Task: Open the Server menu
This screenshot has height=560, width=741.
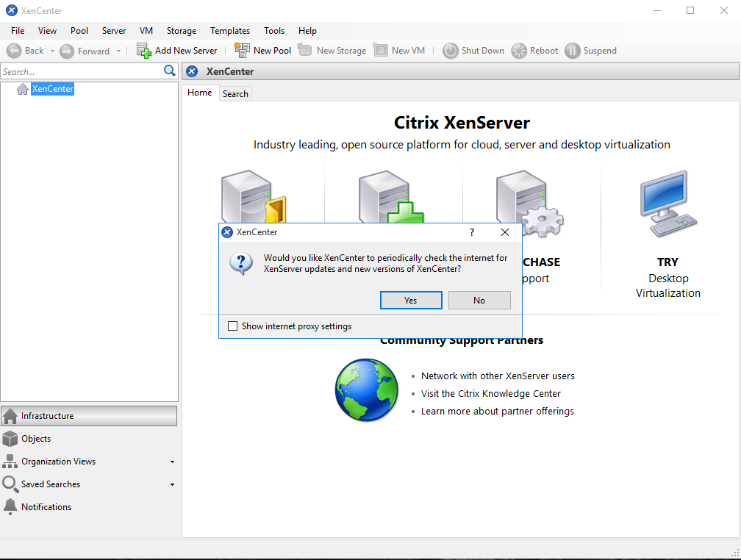Action: coord(114,31)
